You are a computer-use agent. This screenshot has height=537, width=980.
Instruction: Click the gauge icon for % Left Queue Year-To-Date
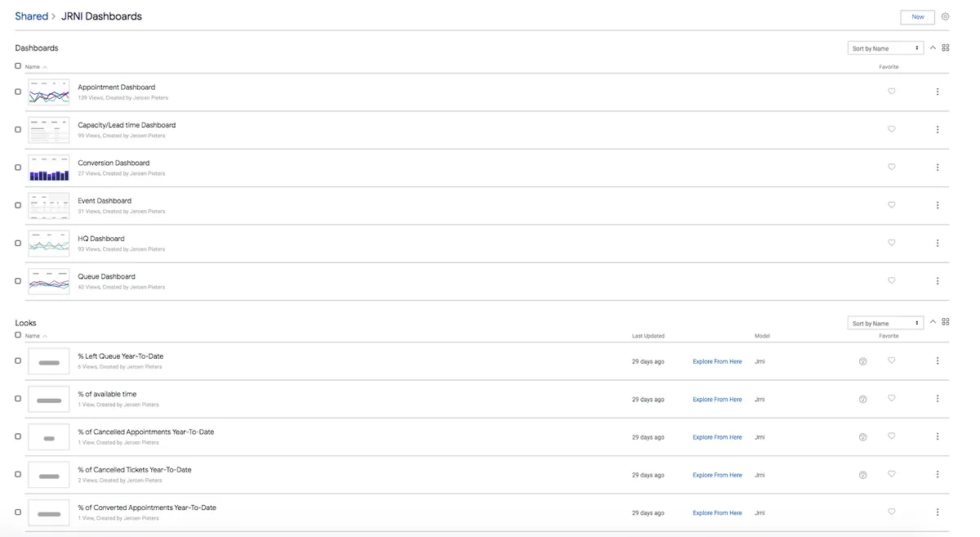point(862,361)
